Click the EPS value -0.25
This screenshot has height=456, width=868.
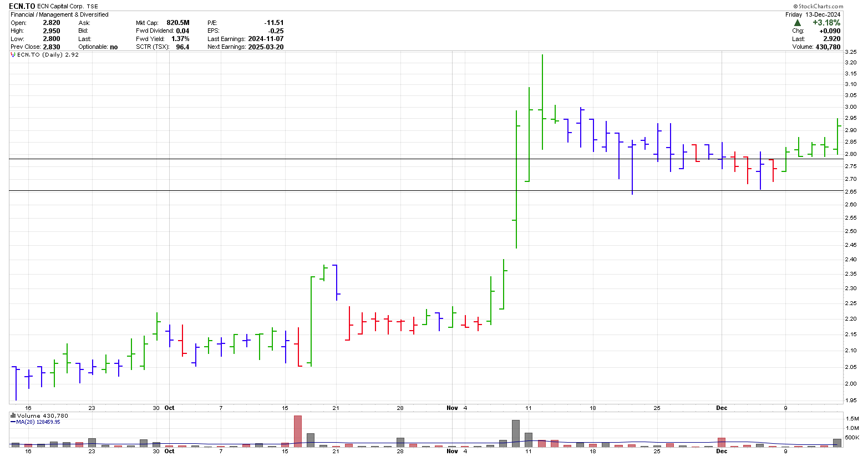click(276, 31)
